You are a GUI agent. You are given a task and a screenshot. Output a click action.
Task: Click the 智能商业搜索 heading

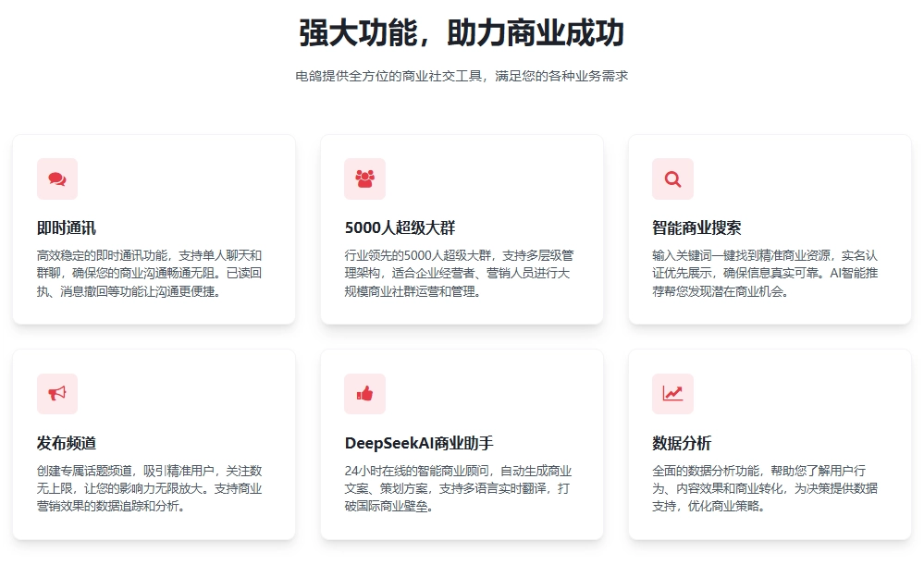coord(696,227)
